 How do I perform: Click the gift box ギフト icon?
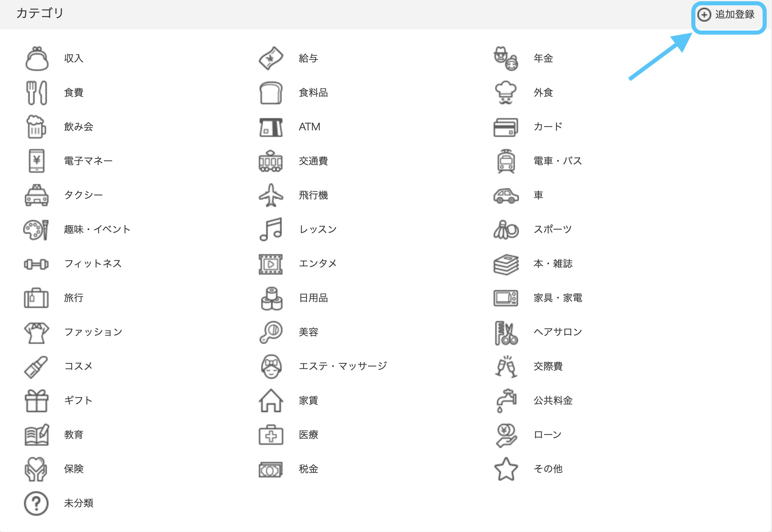click(37, 401)
